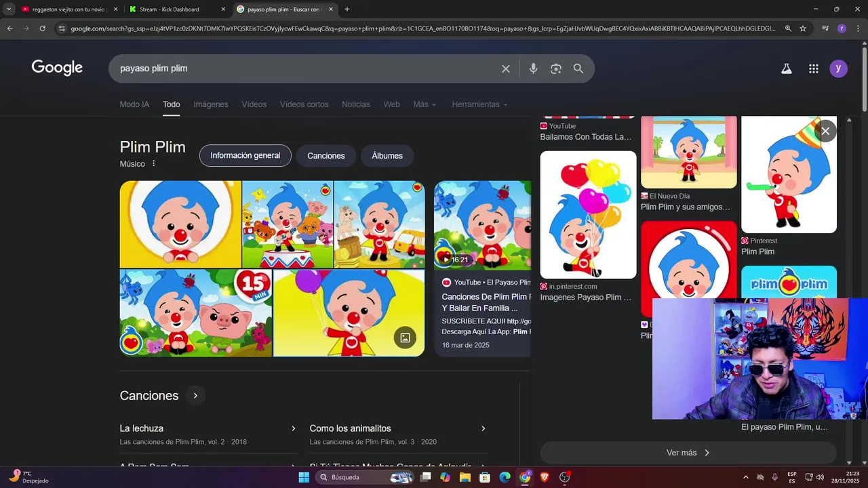Expand the Herramientas dropdown
Viewport: 868px width, 488px height.
(479, 104)
